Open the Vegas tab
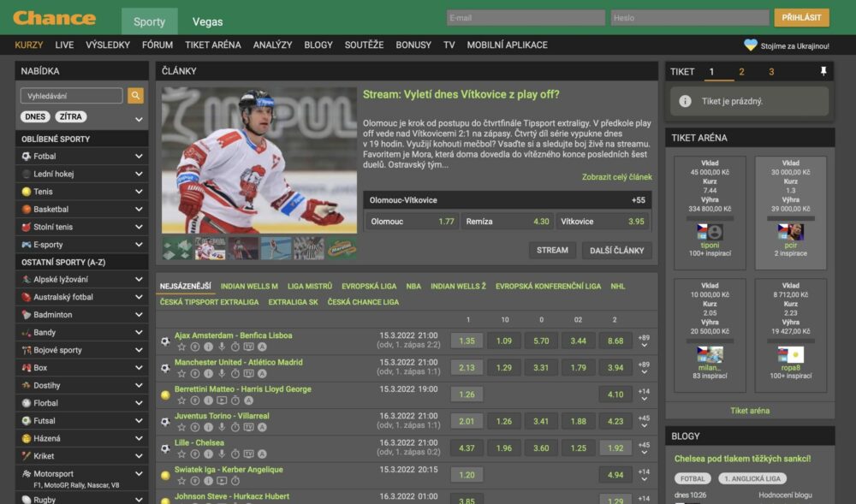 [x=207, y=21]
